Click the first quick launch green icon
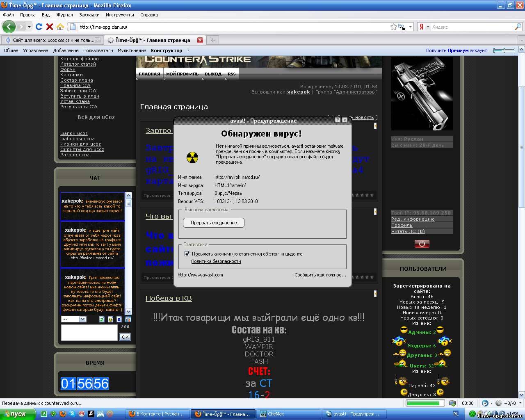The width and height of the screenshot is (525, 420). 44,414
